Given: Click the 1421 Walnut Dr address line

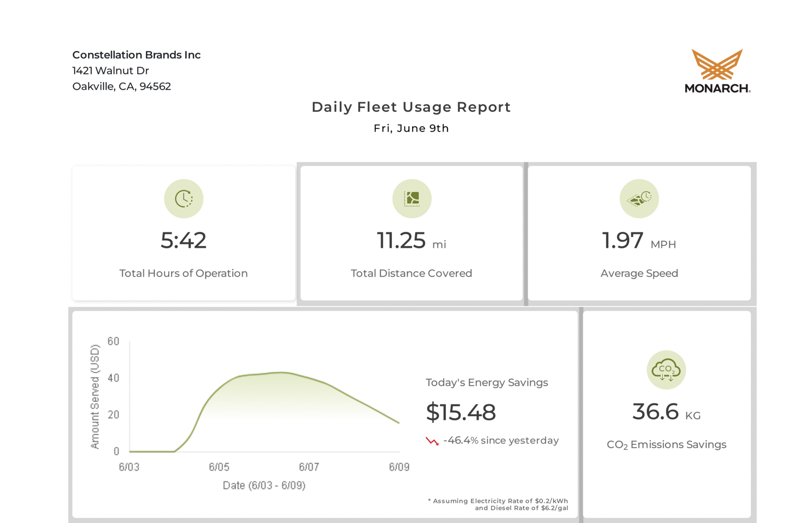Looking at the screenshot, I should 110,71.
